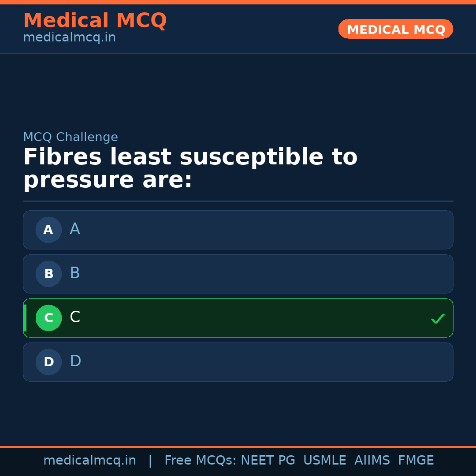Click the light-blue answer text of option D
This screenshot has width=476, height=476.
coord(75,361)
